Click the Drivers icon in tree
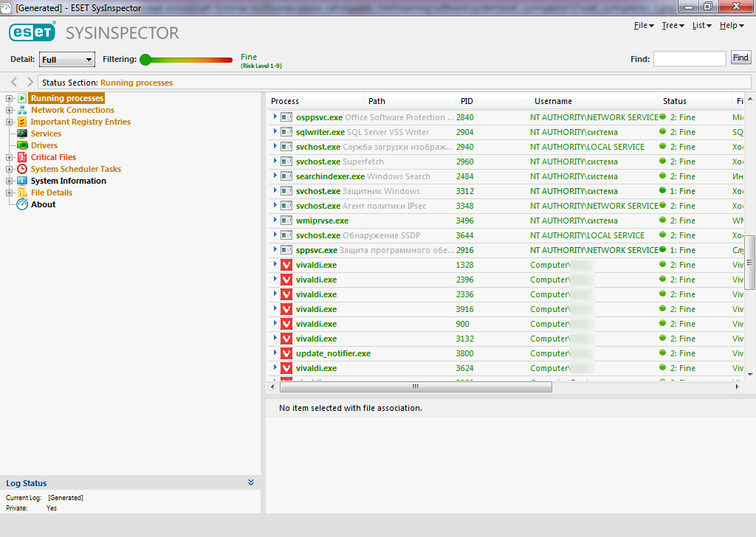Image resolution: width=756 pixels, height=537 pixels. tap(22, 145)
